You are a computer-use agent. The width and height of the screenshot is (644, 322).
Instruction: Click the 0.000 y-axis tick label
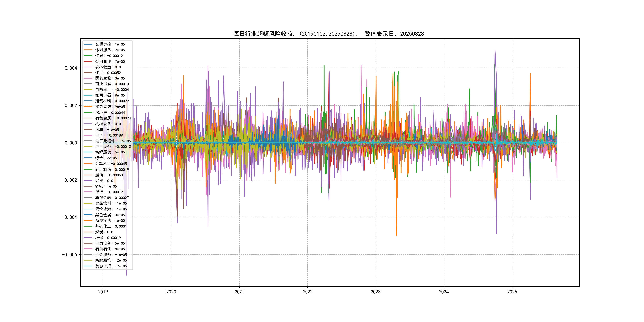pos(71,143)
